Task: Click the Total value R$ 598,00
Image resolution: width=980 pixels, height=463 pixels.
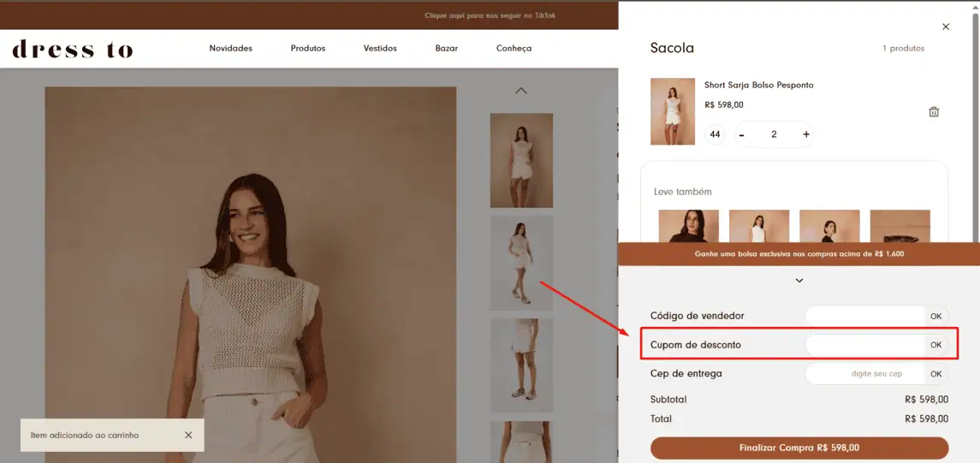Action: coord(926,418)
